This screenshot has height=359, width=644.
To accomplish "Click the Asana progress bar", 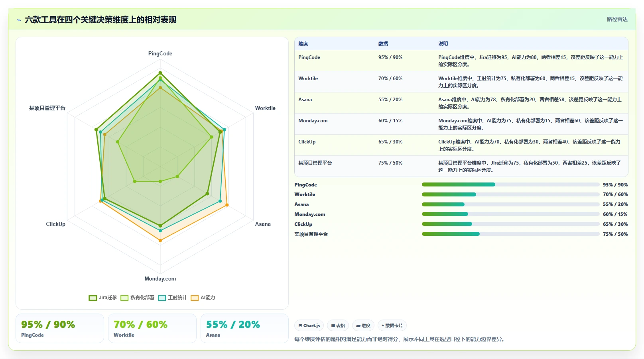I will 510,204.
